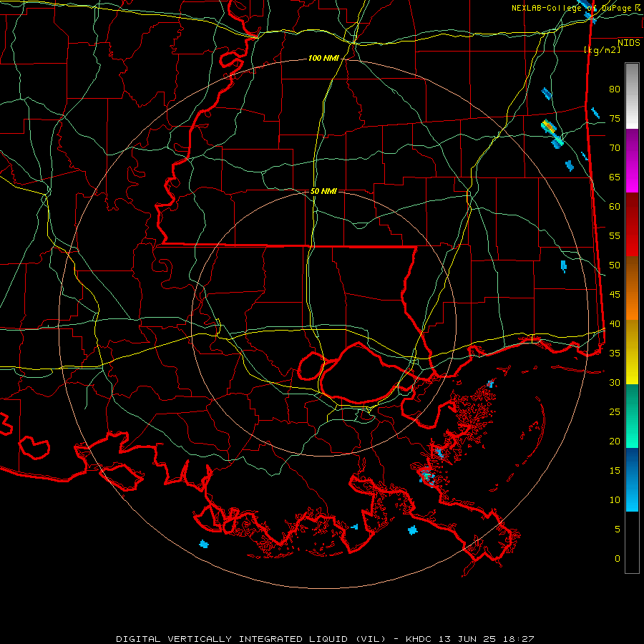Click the 35 value on the legend
This screenshot has height=644, width=644.
(615, 353)
